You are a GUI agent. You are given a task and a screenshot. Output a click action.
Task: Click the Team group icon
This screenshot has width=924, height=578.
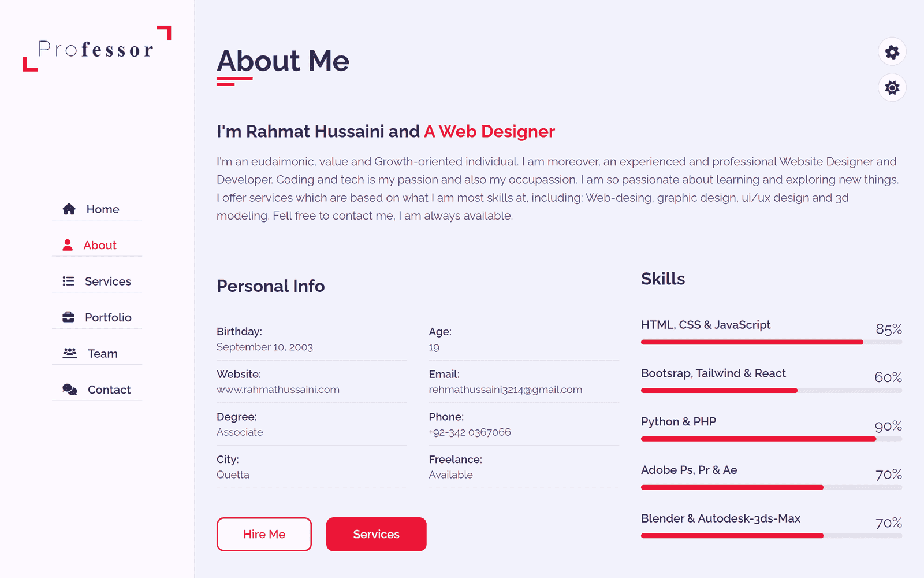point(69,353)
